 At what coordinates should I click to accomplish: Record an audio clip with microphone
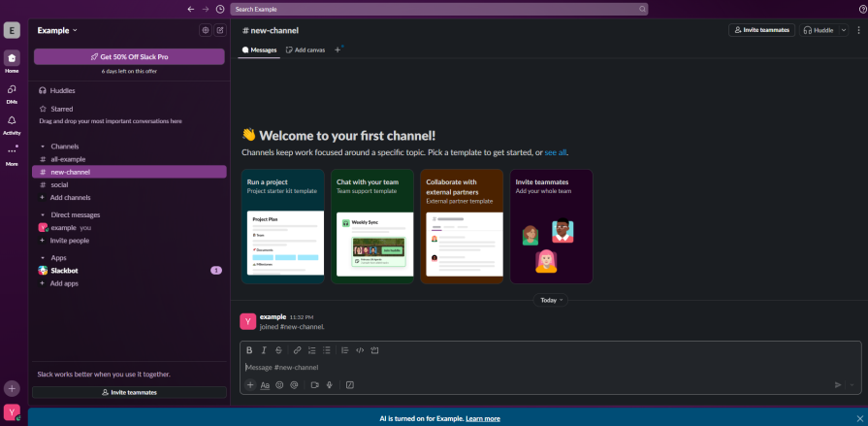point(329,385)
